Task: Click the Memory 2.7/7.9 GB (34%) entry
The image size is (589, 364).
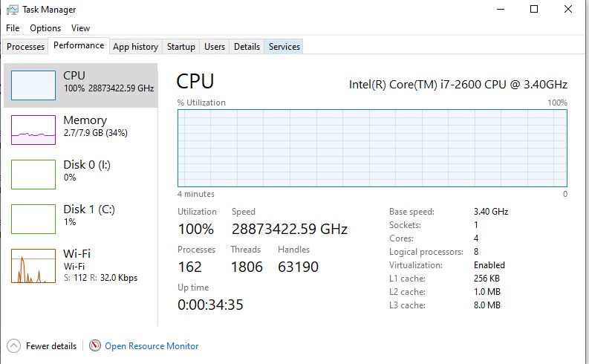Action: tap(80, 130)
